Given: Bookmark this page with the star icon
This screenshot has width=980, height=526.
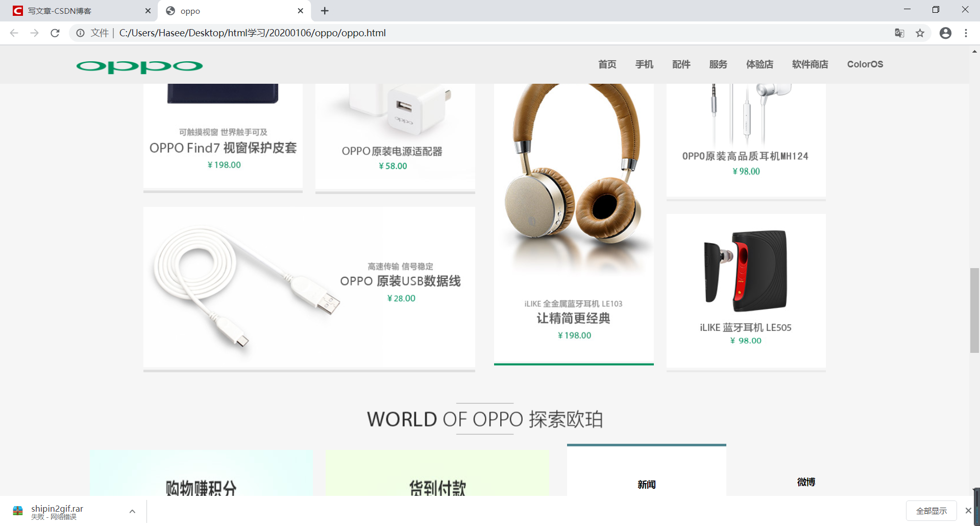Looking at the screenshot, I should (x=920, y=33).
